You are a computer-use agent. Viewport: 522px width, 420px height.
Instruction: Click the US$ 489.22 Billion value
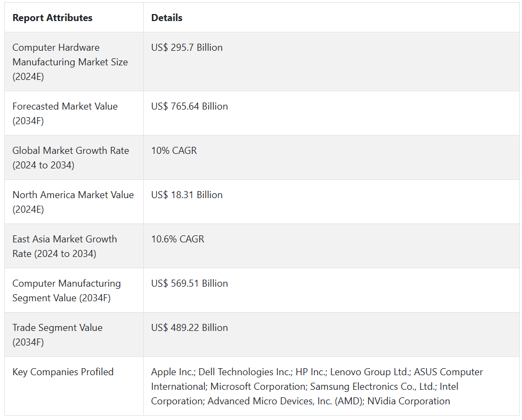pos(190,328)
